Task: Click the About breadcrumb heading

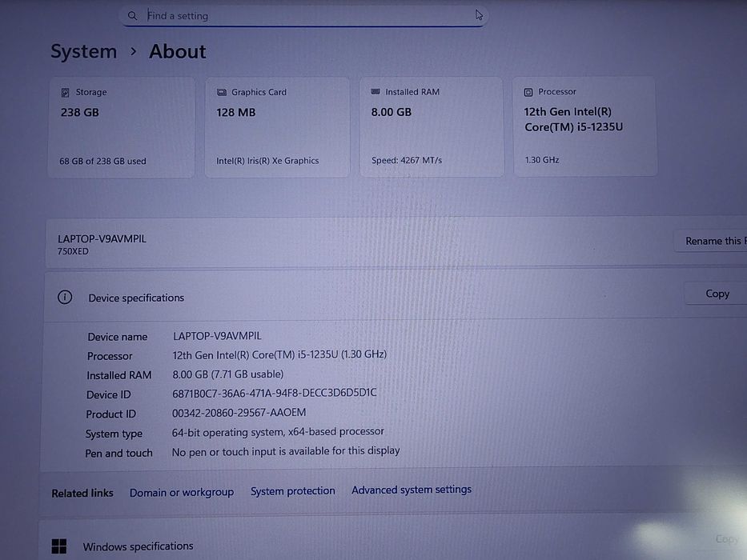Action: [x=178, y=51]
